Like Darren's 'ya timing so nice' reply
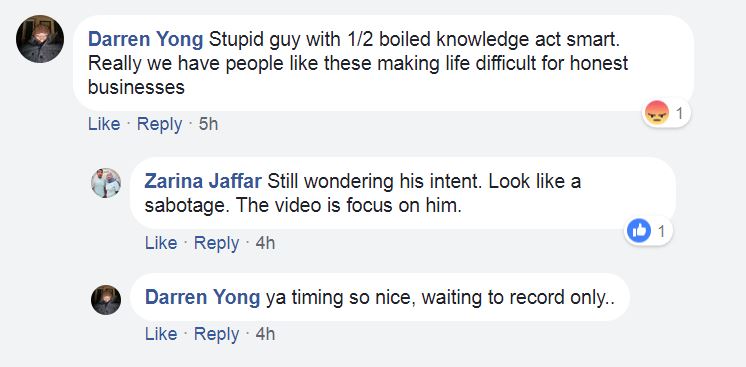The height and width of the screenshot is (367, 746). coord(161,334)
